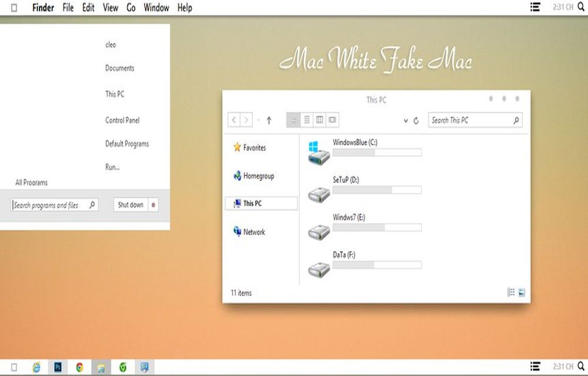588x376 pixels.
Task: Open Default Programs from the Start menu
Action: (x=127, y=144)
